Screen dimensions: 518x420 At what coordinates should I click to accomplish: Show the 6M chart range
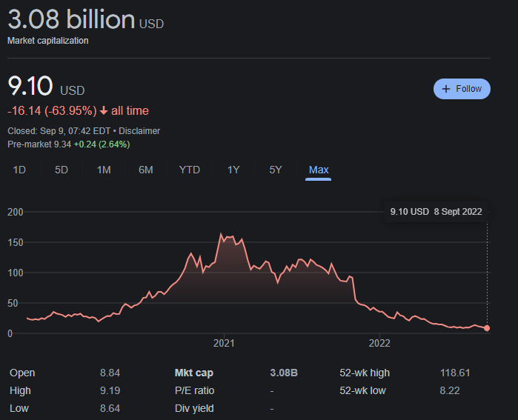pos(146,170)
